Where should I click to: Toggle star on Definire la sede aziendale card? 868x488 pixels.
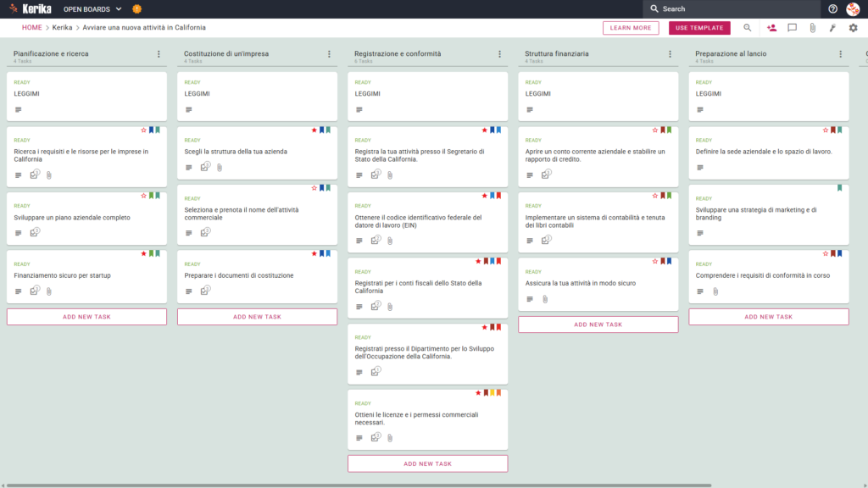click(826, 130)
